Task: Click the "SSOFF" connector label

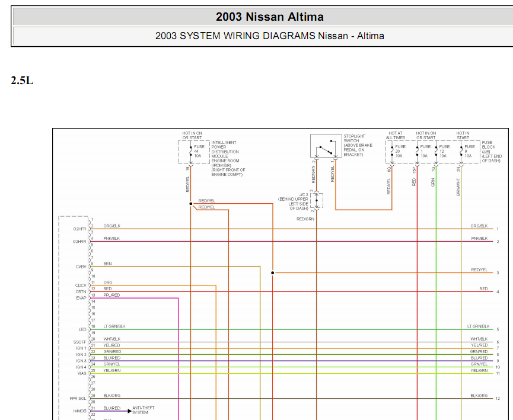Action: coord(80,342)
